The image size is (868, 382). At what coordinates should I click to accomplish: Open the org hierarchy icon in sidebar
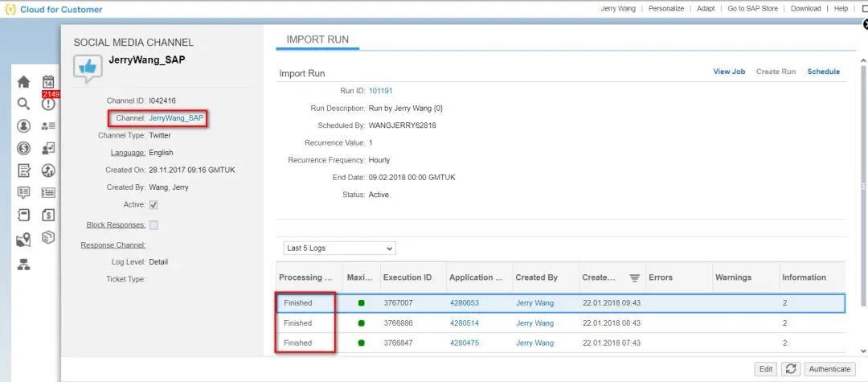tap(23, 265)
